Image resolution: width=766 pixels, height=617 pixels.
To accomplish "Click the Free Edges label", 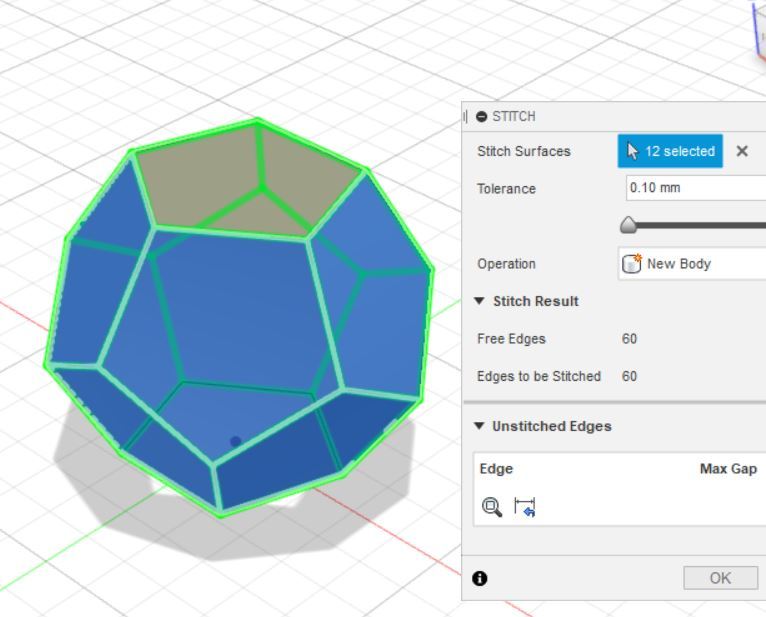I will point(511,339).
